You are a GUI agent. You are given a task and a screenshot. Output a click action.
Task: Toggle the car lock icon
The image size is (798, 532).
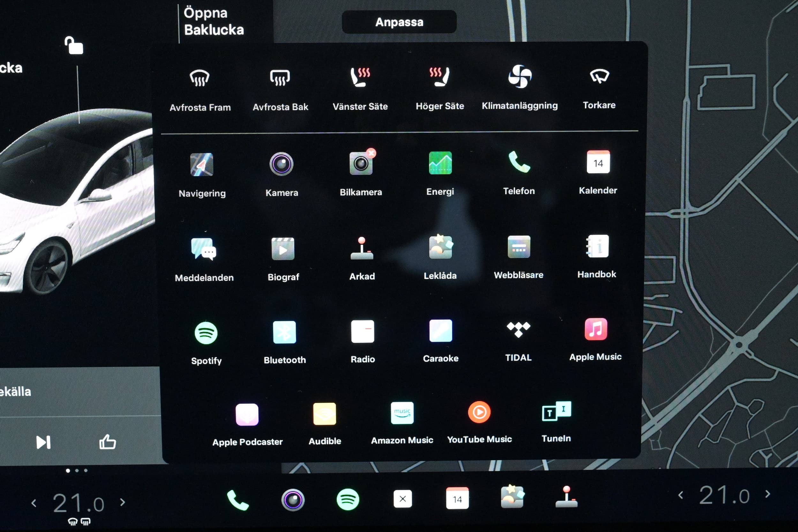[74, 45]
